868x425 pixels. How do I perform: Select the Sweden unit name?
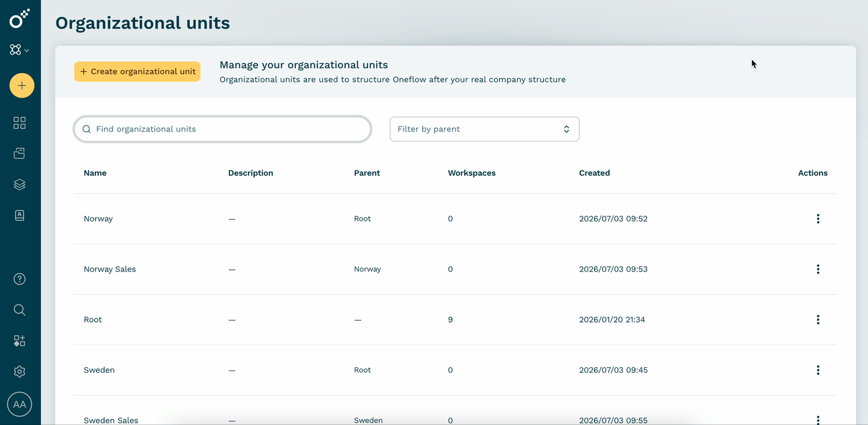coord(99,370)
